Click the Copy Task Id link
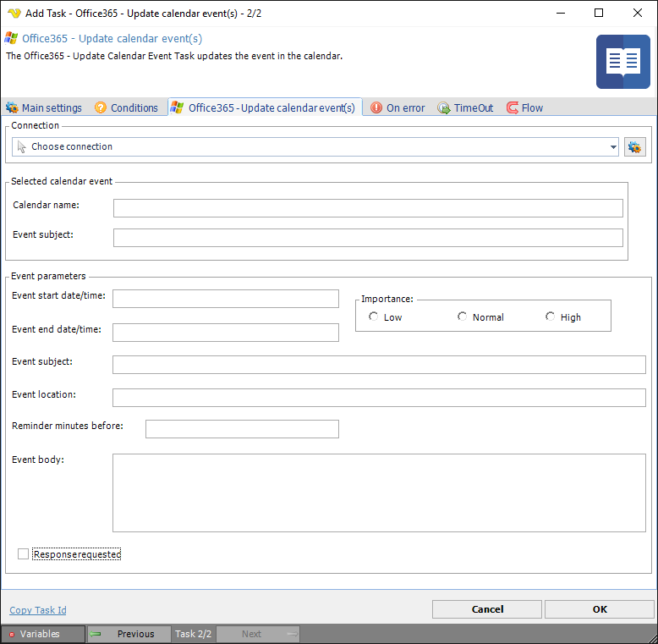 tap(38, 610)
